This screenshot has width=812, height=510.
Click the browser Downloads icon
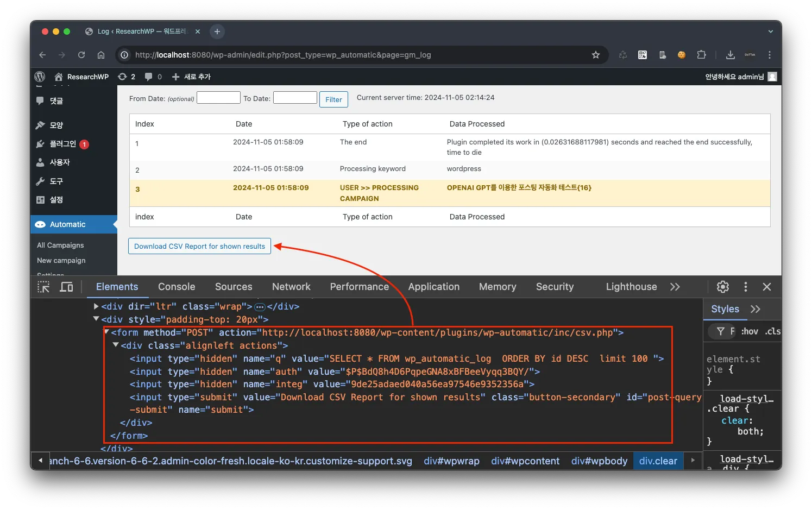731,55
